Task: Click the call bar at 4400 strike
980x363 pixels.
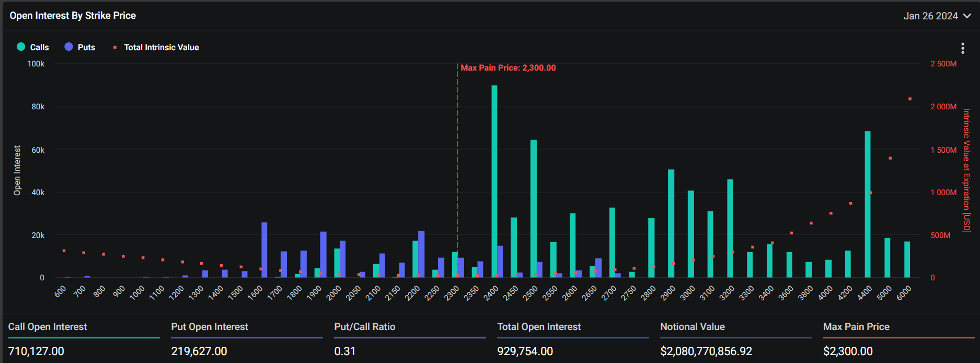Action: pos(868,205)
